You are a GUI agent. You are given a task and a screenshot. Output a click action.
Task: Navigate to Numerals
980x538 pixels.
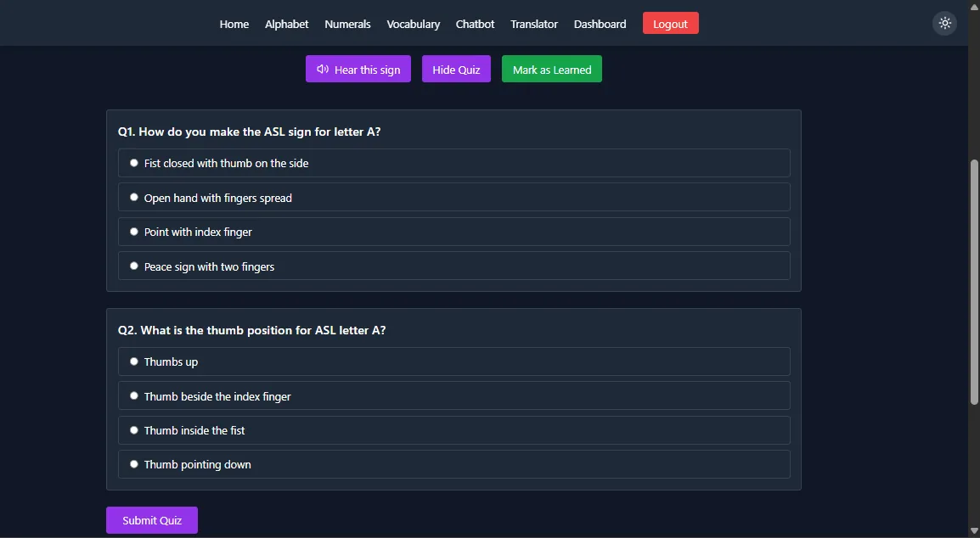pos(347,24)
